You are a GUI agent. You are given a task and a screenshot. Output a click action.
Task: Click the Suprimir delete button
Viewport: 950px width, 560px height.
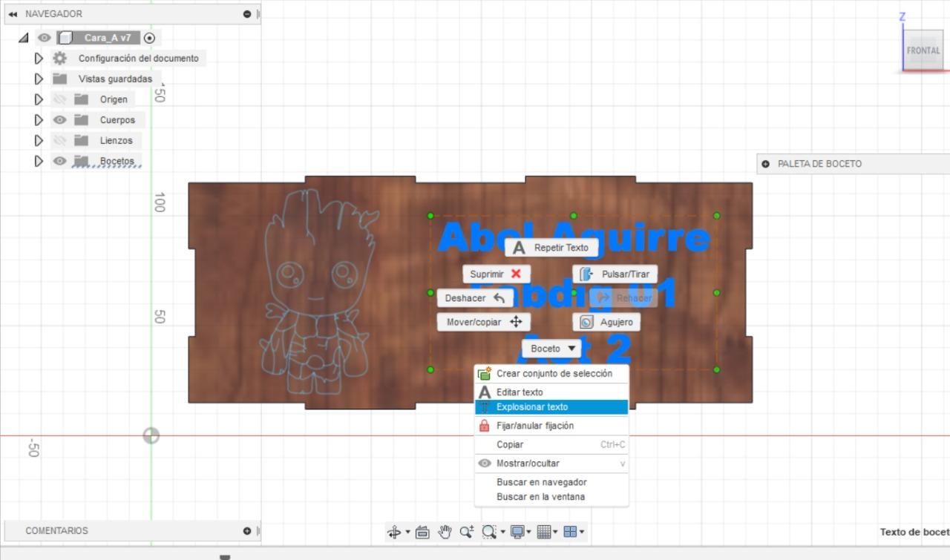coord(497,274)
